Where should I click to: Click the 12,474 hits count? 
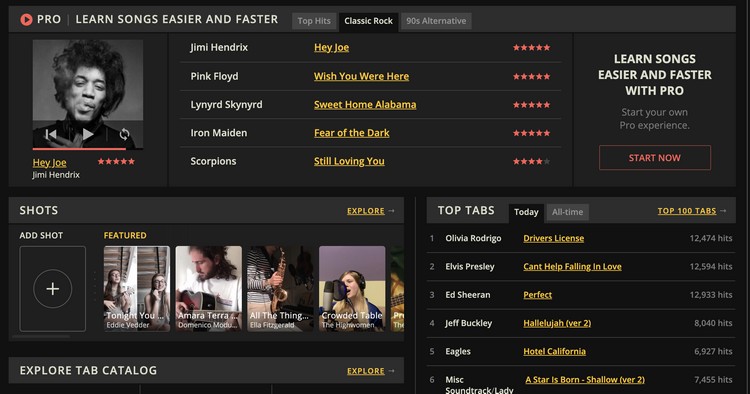pos(711,238)
